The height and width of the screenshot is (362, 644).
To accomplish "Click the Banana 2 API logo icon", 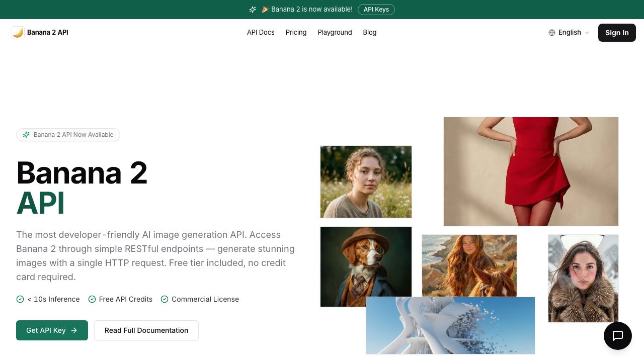I will click(18, 33).
